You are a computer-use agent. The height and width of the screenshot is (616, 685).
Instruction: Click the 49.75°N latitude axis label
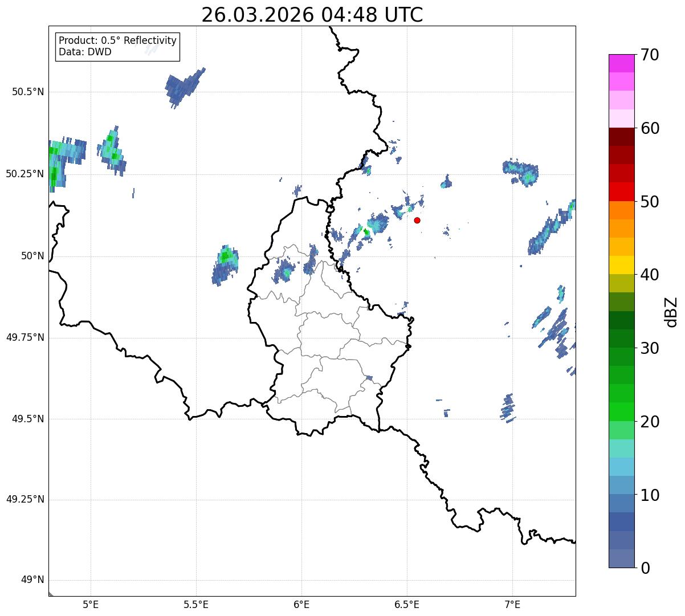point(25,337)
